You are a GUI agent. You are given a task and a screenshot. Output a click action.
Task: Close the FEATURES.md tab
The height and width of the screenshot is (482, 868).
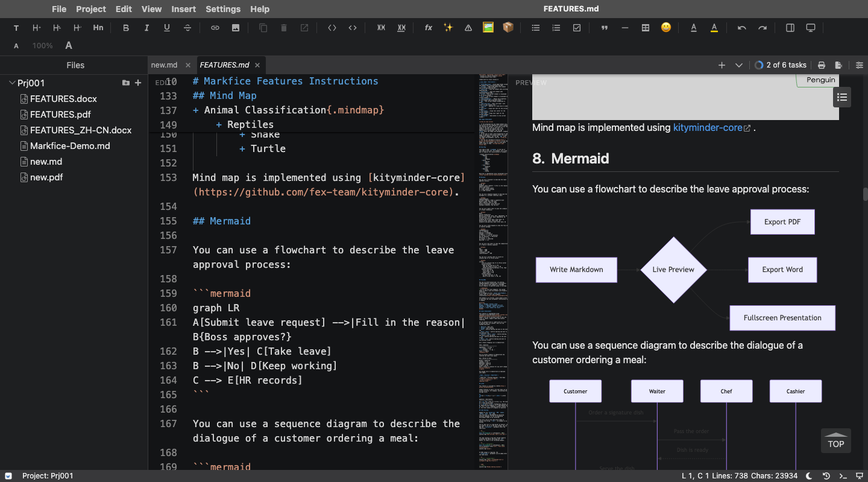pyautogui.click(x=257, y=65)
